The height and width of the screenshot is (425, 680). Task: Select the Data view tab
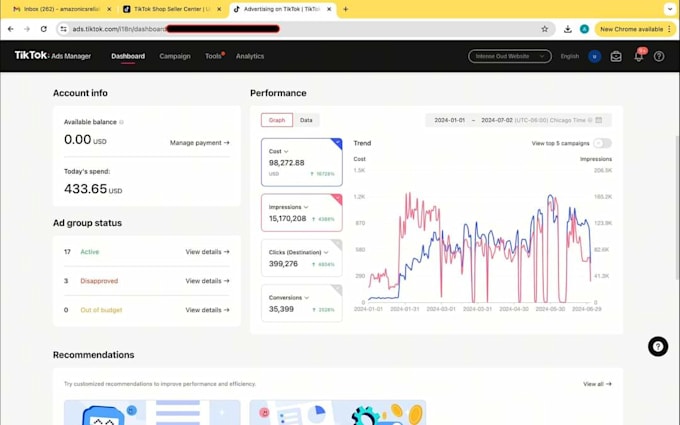(x=306, y=120)
